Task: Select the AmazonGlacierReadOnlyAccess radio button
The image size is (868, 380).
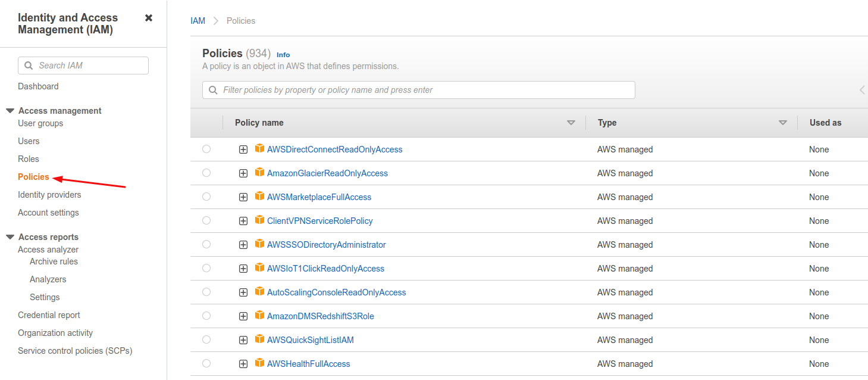Action: pos(206,173)
